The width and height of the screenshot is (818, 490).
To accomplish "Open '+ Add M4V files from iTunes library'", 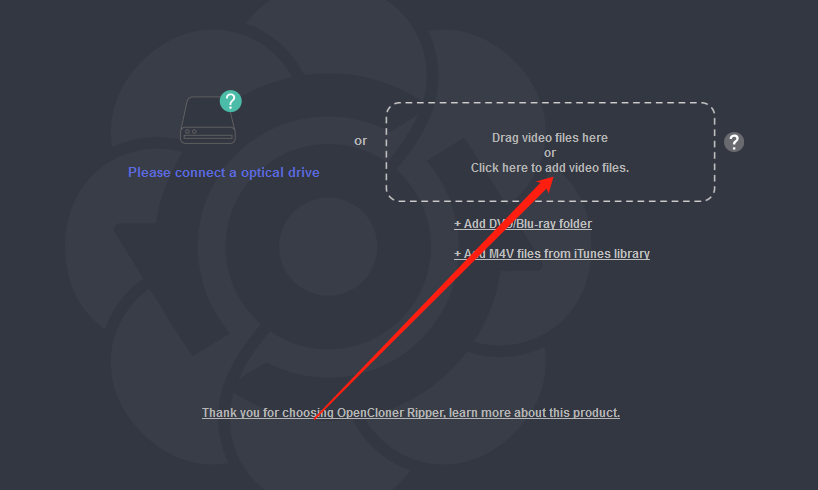I will point(552,254).
